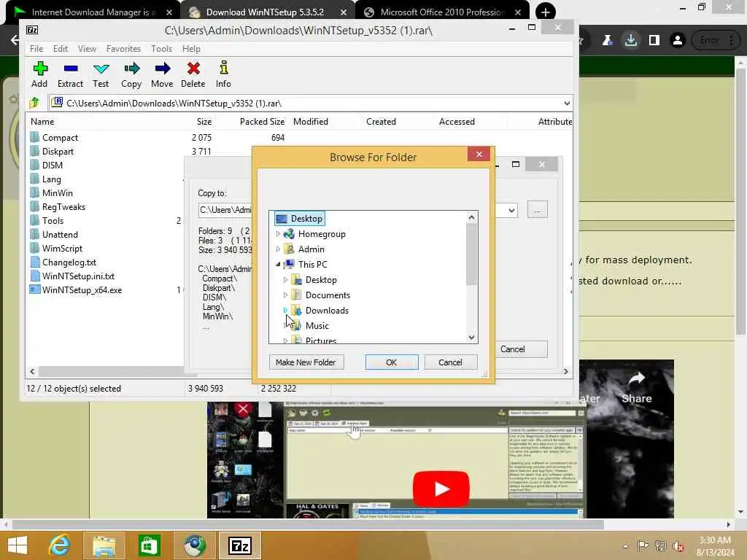Viewport: 747px width, 560px height.
Task: Open the Chrome side panel icon
Action: 654,41
